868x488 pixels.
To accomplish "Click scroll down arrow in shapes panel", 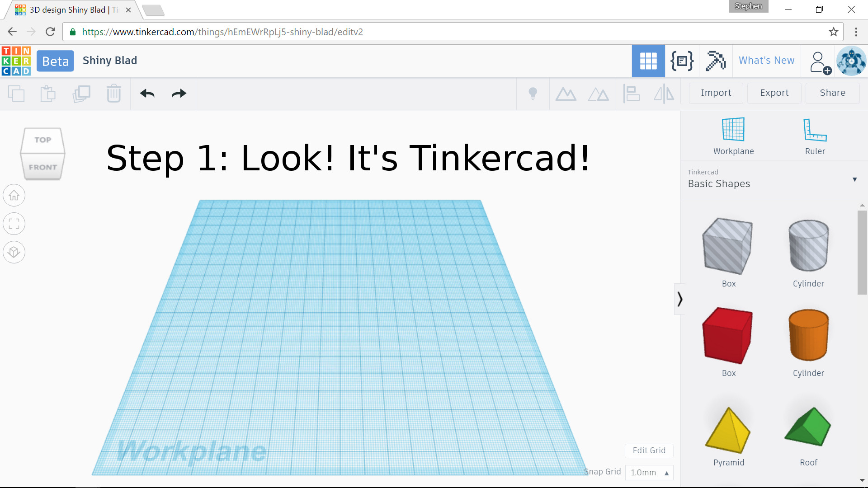I will click(x=862, y=480).
